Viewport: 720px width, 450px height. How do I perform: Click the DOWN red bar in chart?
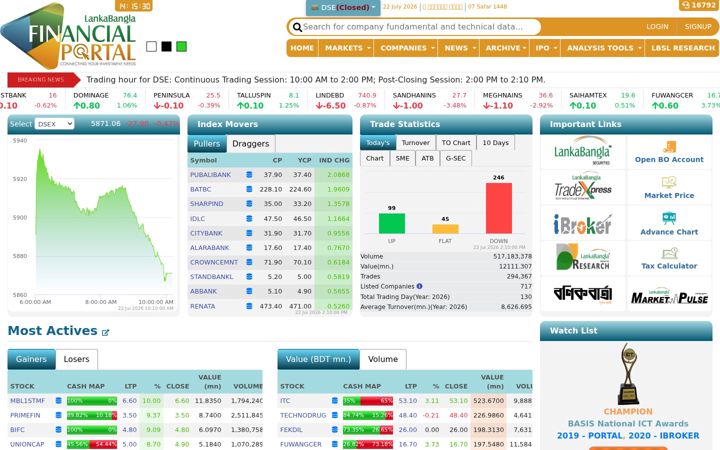tap(499, 208)
